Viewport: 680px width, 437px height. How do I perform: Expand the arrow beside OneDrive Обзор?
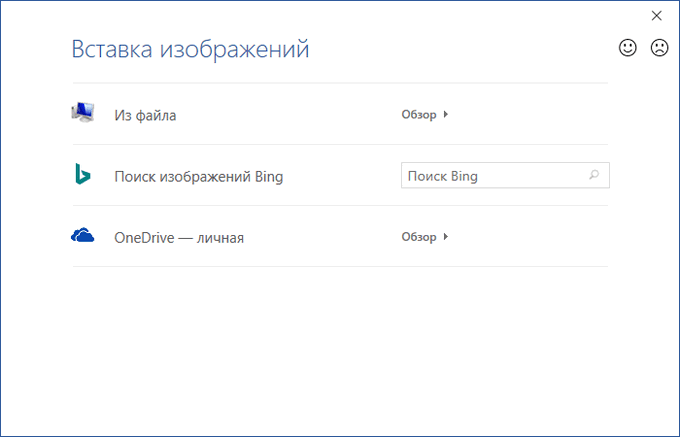coord(446,237)
